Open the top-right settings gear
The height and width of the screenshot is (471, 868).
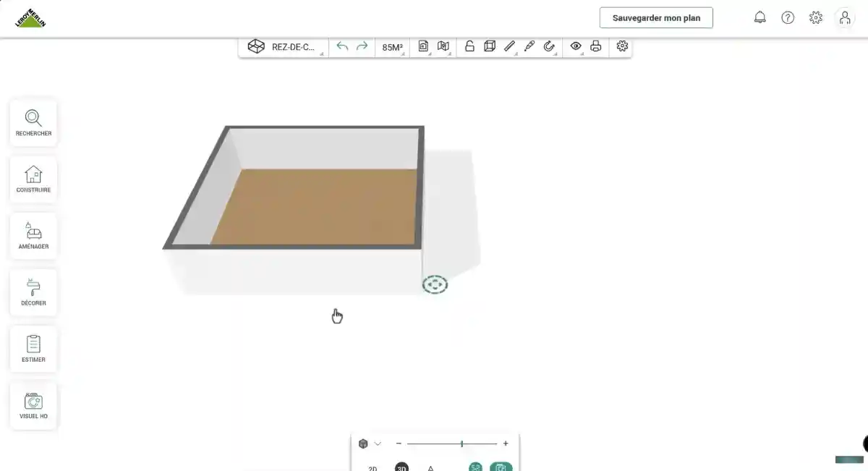[816, 18]
